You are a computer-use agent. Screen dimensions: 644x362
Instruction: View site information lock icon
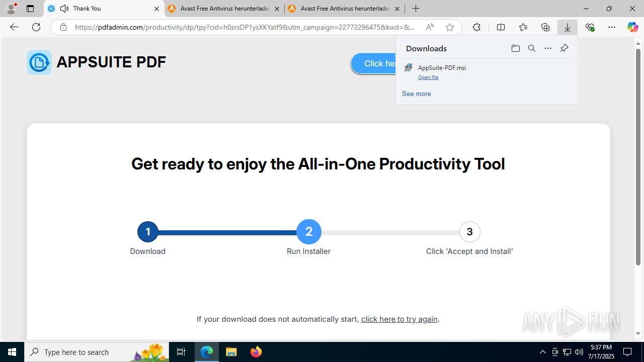(x=63, y=27)
